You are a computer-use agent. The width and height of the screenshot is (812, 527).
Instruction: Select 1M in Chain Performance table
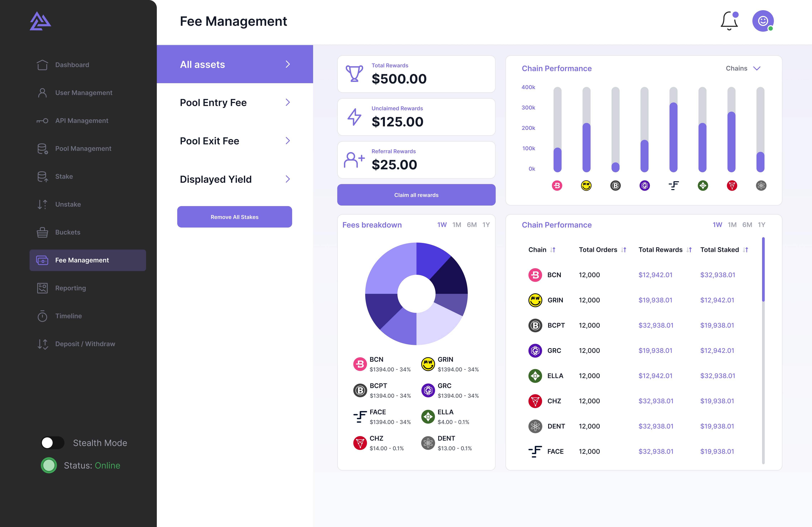click(732, 225)
